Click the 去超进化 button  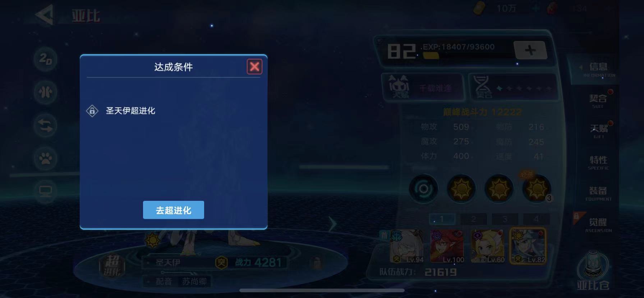click(174, 210)
